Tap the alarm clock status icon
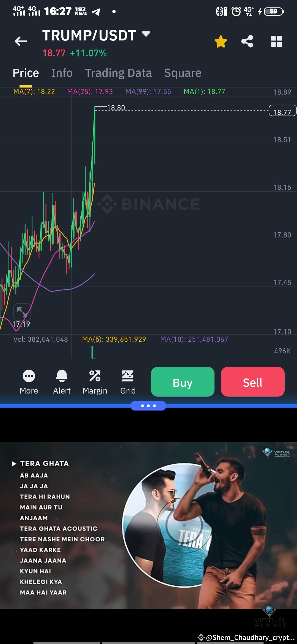The image size is (297, 644). tap(236, 11)
